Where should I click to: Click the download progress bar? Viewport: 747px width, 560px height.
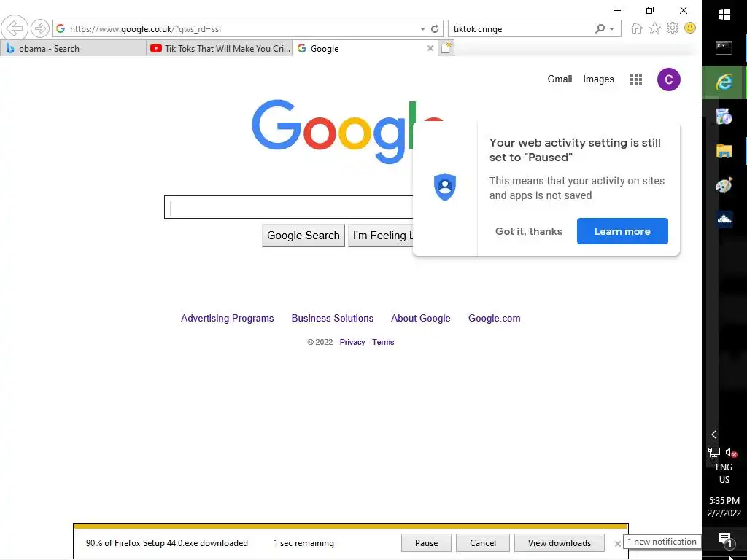pyautogui.click(x=351, y=526)
